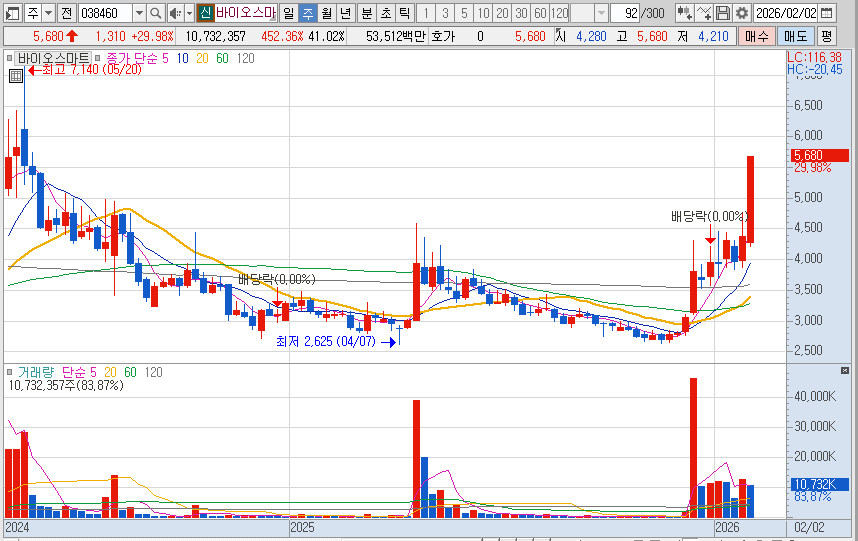Click the 2025 label on time axis
This screenshot has width=858, height=541.
302,527
